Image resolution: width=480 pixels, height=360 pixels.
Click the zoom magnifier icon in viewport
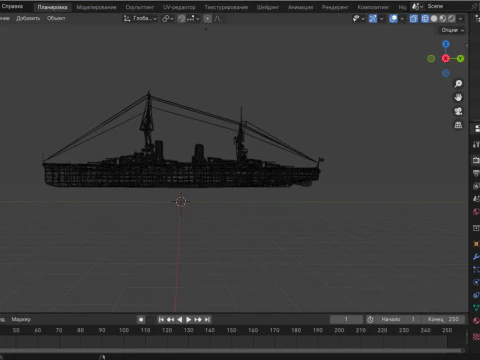pos(458,83)
